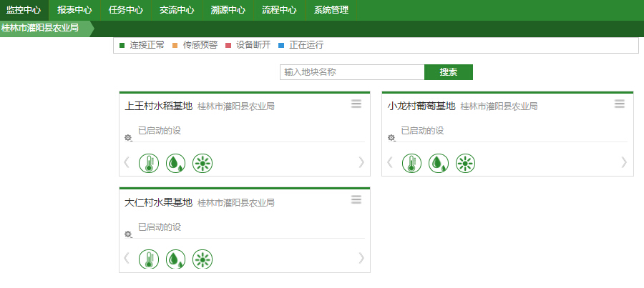Open hamburger menu of 大仁村水果基地 card
Viewport: 644px width, 288px height.
(356, 200)
